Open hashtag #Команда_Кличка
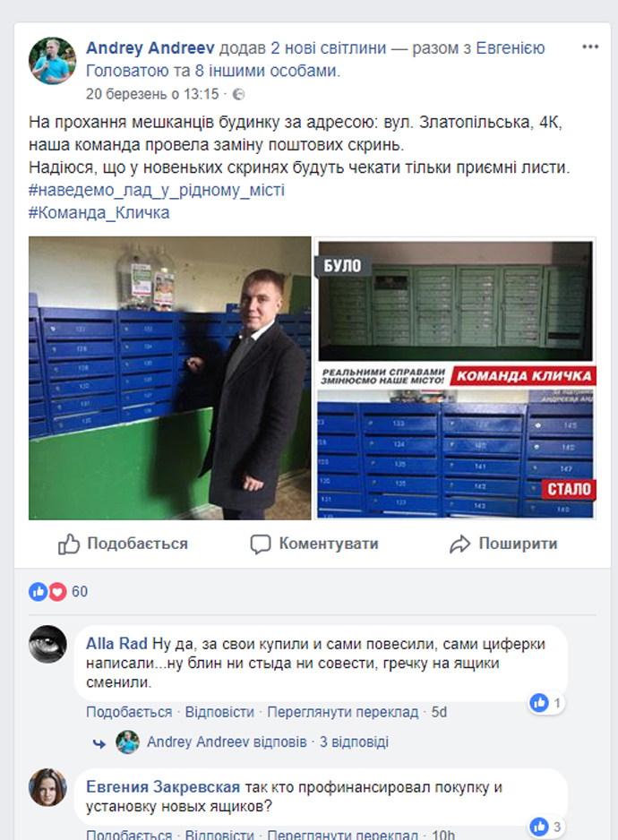This screenshot has height=840, width=618. pyautogui.click(x=99, y=212)
